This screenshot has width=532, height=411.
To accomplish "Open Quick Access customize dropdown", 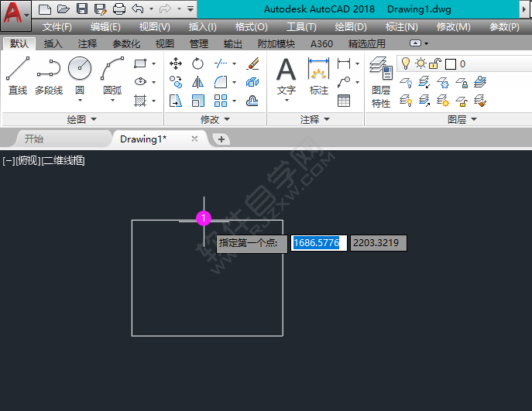I will (190, 9).
